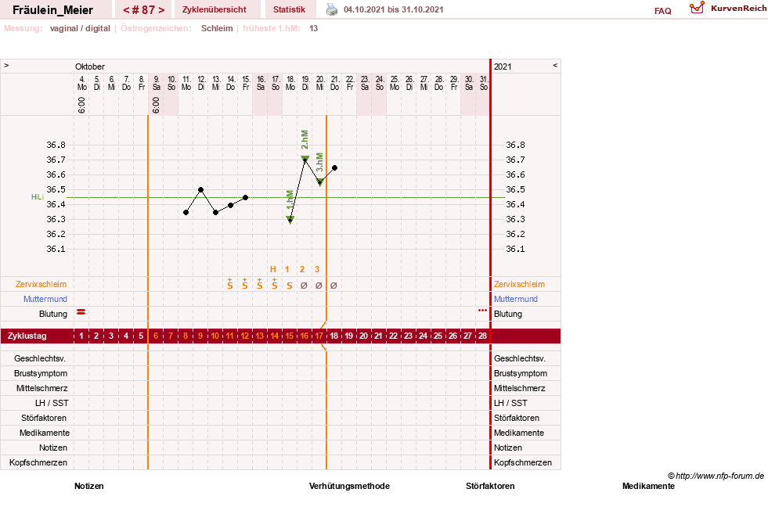This screenshot has width=768, height=532.
Task: Click the Brustsymptom row label on right
Action: 521,373
